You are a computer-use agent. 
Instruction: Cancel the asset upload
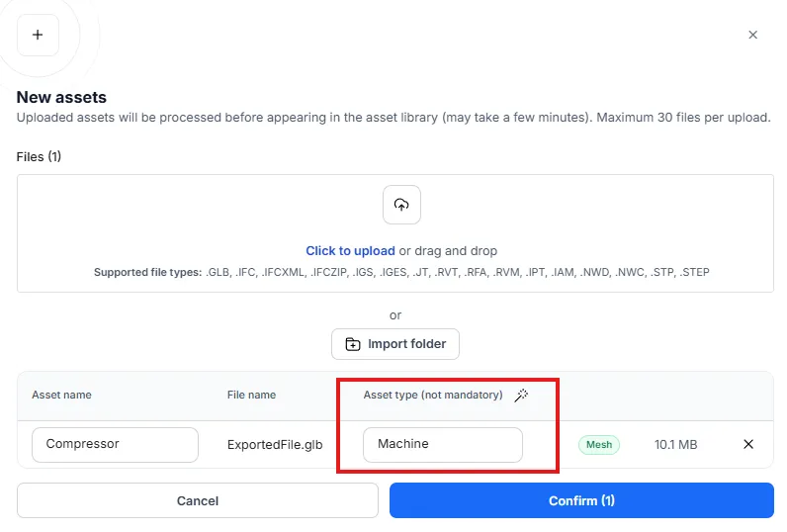pos(198,500)
